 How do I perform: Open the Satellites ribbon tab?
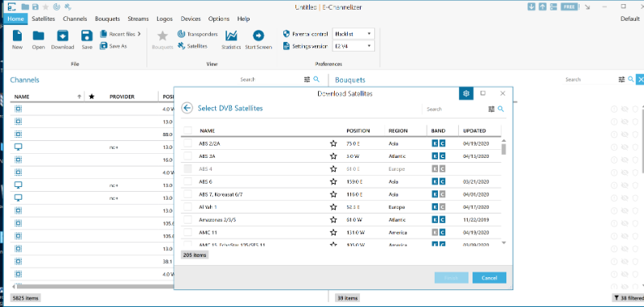coord(43,19)
